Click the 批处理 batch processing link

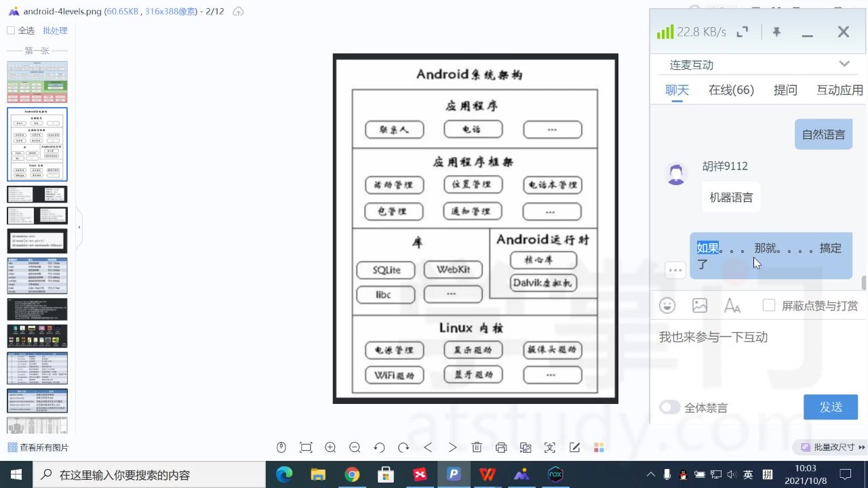pyautogui.click(x=55, y=30)
